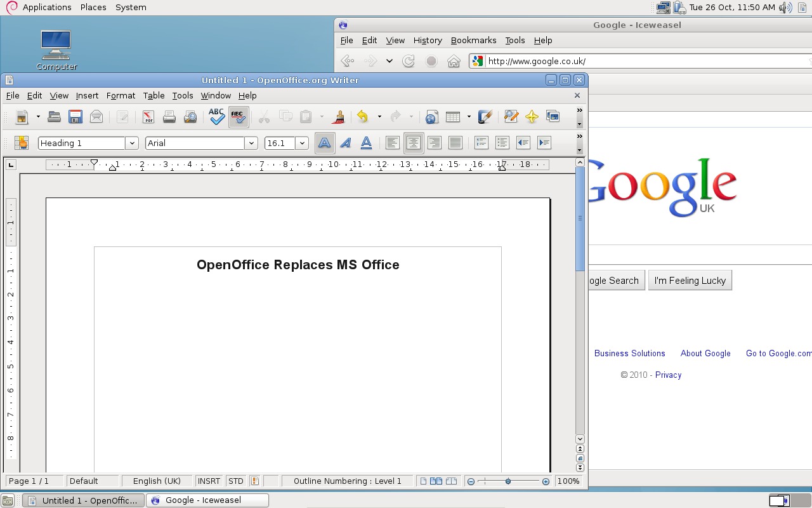Send document as e-mail icon
This screenshot has width=812, height=508.
pos(96,117)
